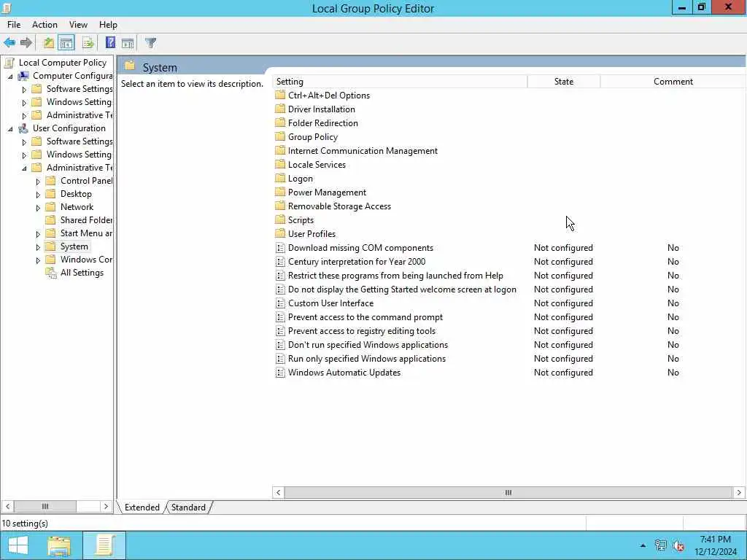
Task: Click policy icon for Custom User Interface
Action: [x=280, y=303]
